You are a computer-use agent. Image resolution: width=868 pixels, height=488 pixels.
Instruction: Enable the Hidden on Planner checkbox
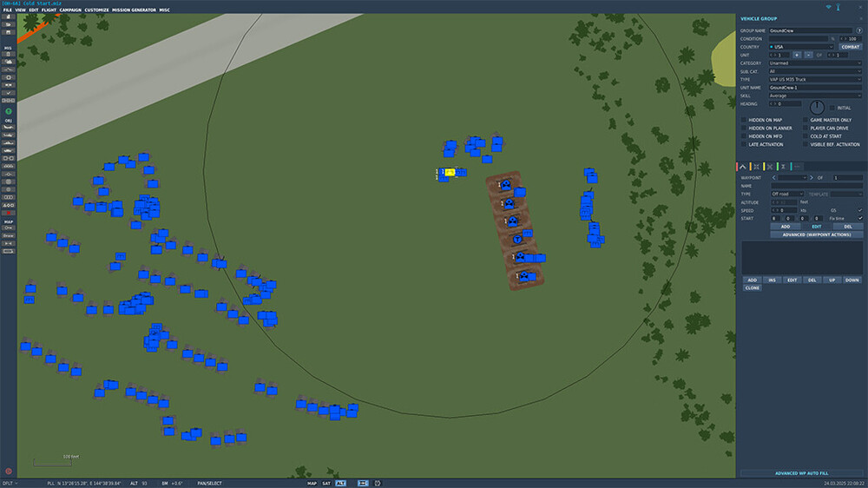[744, 128]
